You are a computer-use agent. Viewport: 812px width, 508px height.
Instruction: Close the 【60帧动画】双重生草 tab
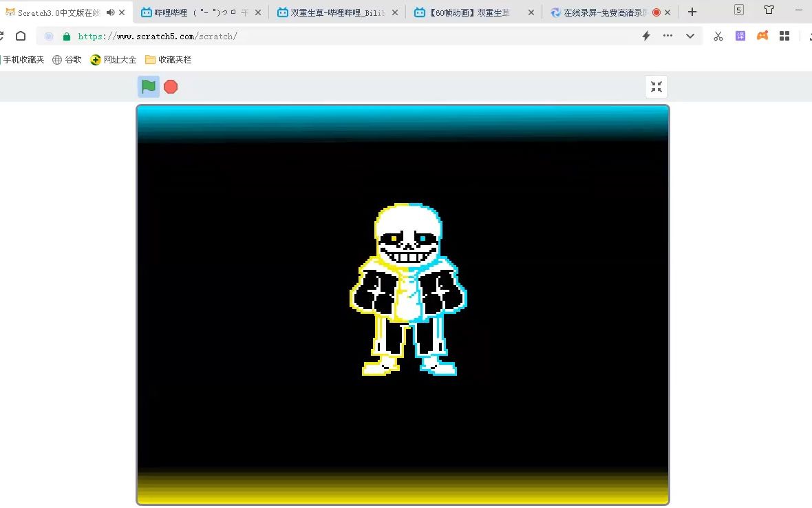531,12
